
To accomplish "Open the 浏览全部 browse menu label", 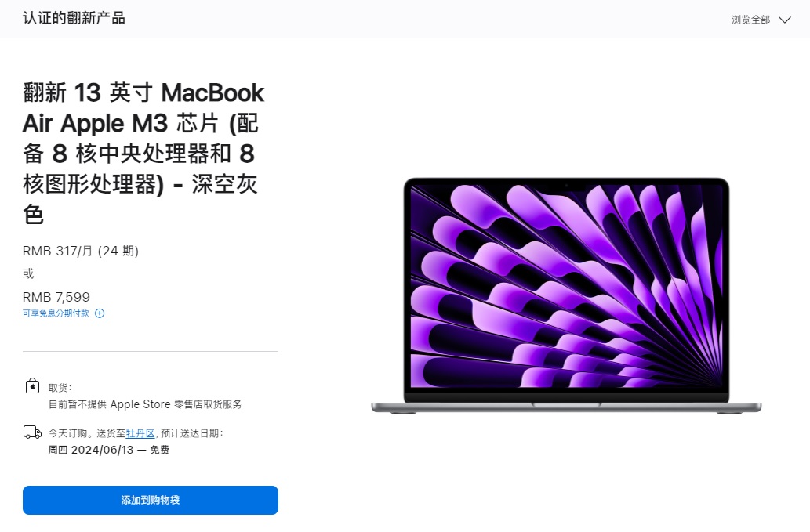I will (x=750, y=20).
